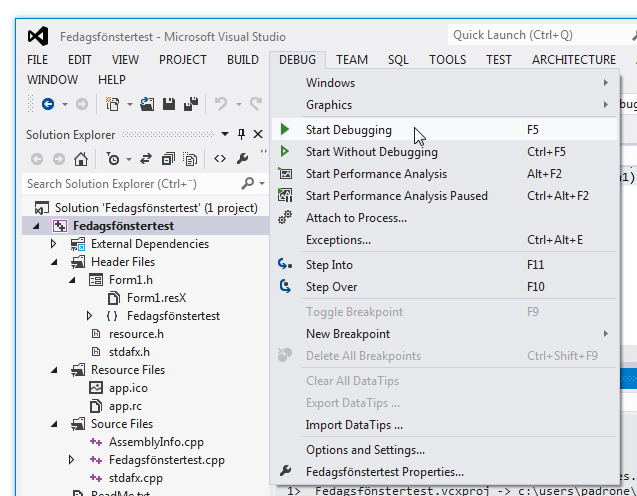Select Form1.resX in the tree
This screenshot has height=496, width=637.
(156, 298)
